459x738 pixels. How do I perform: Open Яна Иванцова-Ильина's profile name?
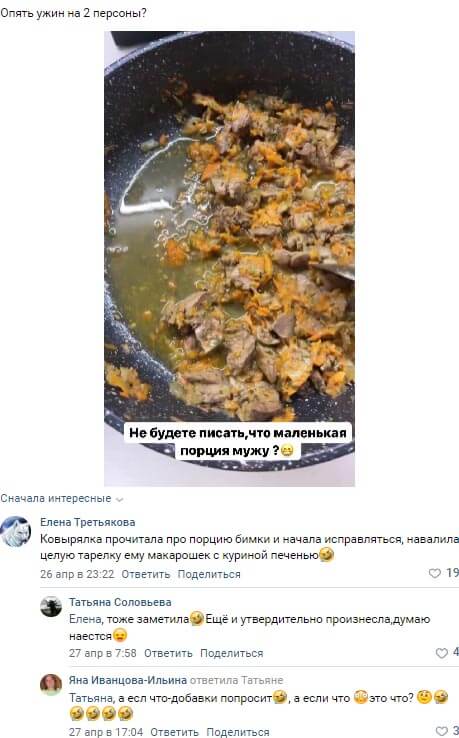pos(128,680)
